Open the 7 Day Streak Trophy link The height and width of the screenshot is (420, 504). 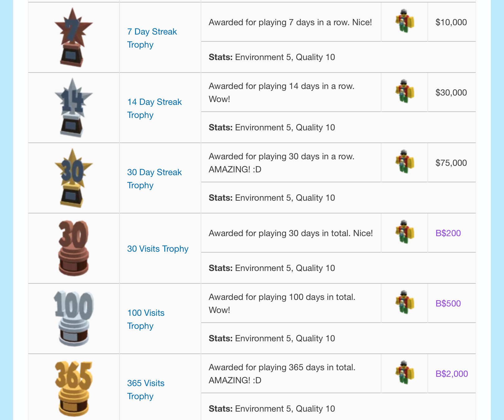pos(152,38)
